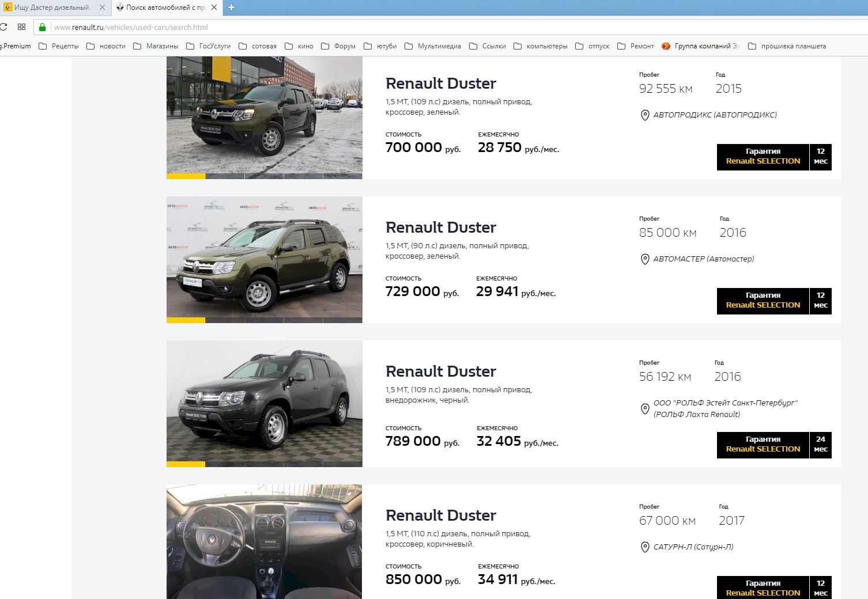Viewport: 868px width, 599px height.
Task: Click the green secure padlock icon
Action: 42,27
